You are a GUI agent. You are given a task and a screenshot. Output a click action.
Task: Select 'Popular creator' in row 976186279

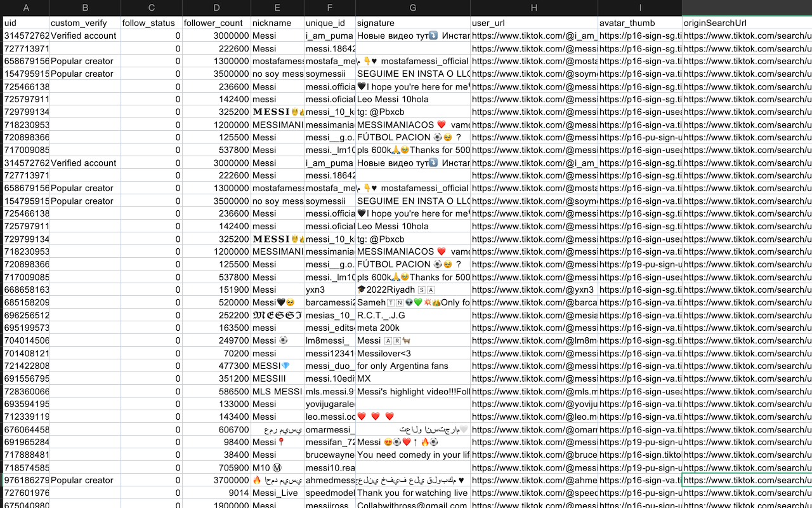pos(85,480)
